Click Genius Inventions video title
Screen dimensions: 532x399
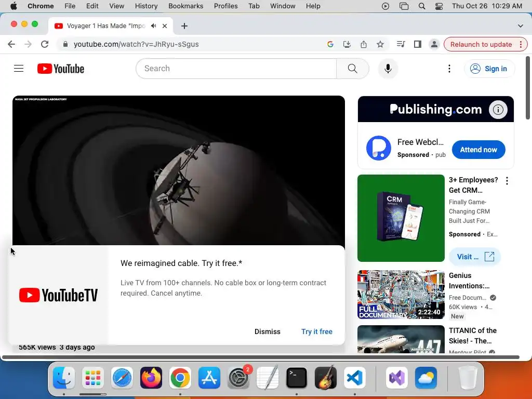tap(469, 281)
